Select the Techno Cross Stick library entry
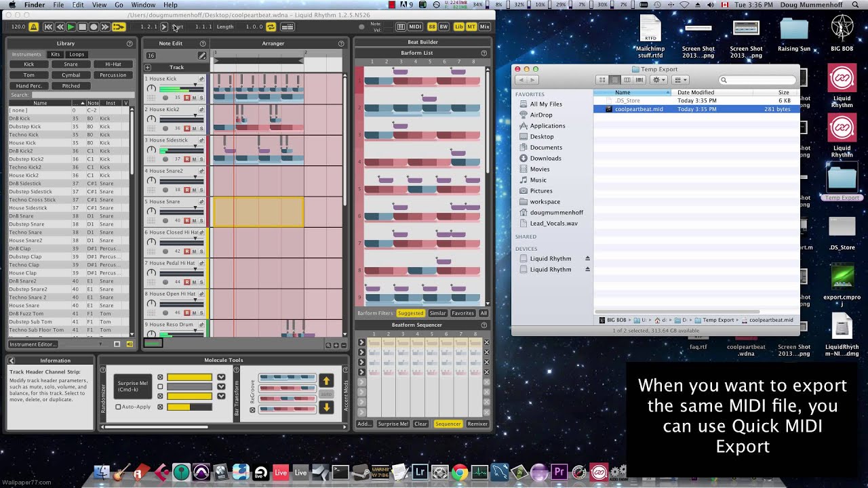Screen dimensions: 868x488 (68, 200)
